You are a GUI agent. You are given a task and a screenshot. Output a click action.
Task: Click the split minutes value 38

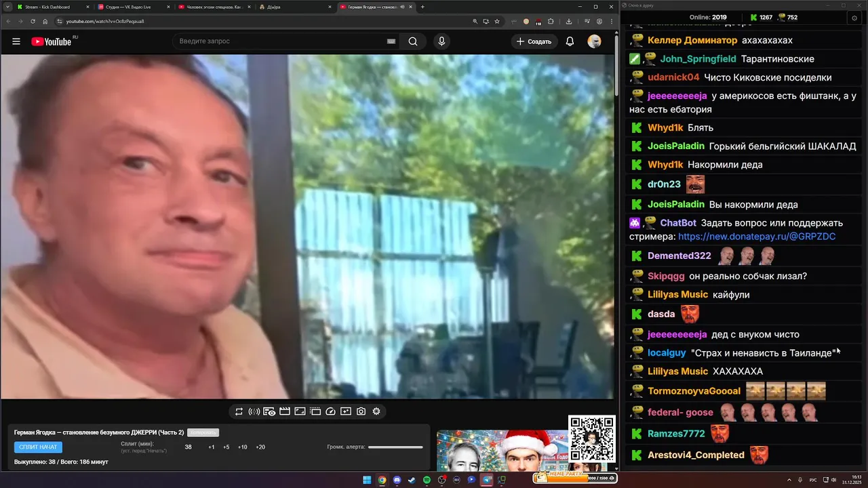coord(188,447)
